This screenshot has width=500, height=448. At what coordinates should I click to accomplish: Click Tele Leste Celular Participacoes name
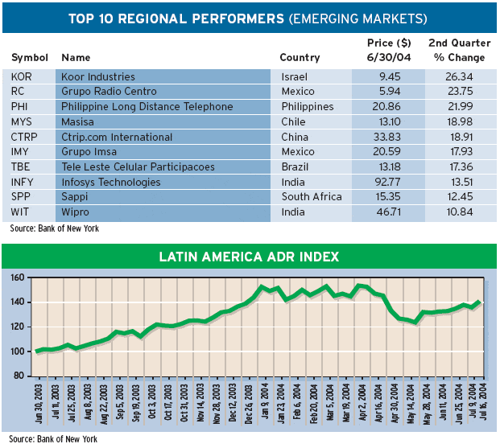tap(138, 166)
